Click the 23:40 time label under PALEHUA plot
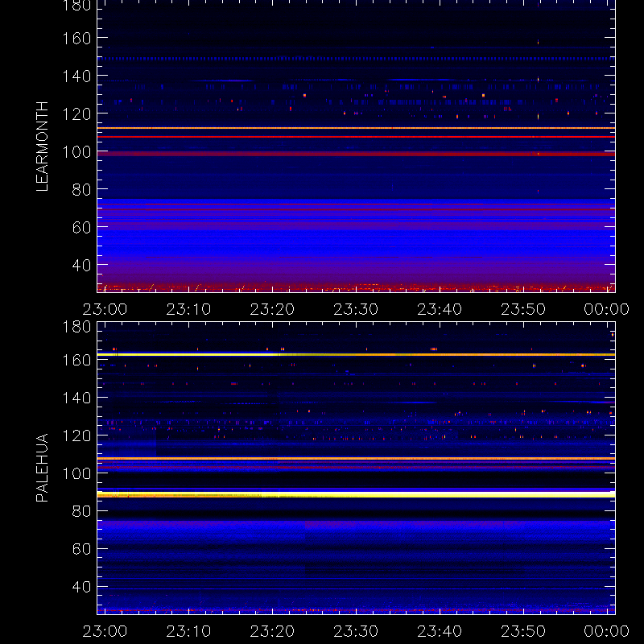 point(440,631)
